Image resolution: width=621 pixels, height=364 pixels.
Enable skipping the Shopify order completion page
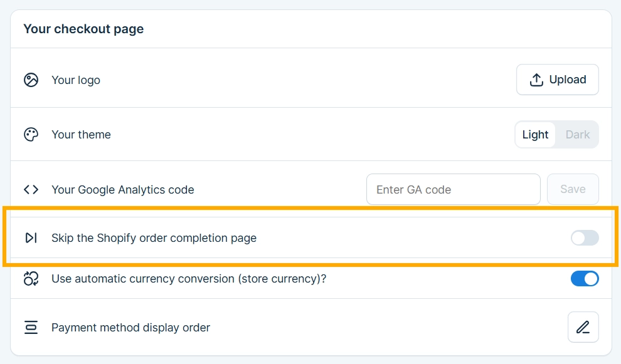tap(584, 238)
